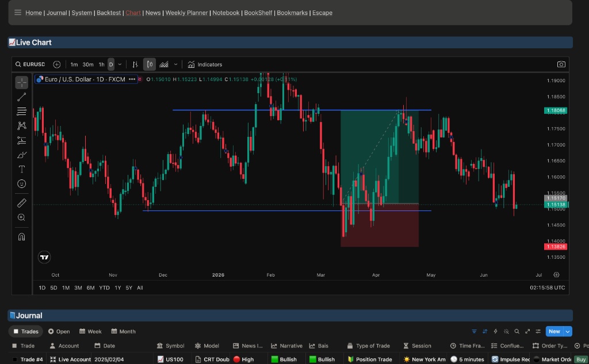The height and width of the screenshot is (364, 589).
Task: Select the pattern drawing tool
Action: (22, 126)
